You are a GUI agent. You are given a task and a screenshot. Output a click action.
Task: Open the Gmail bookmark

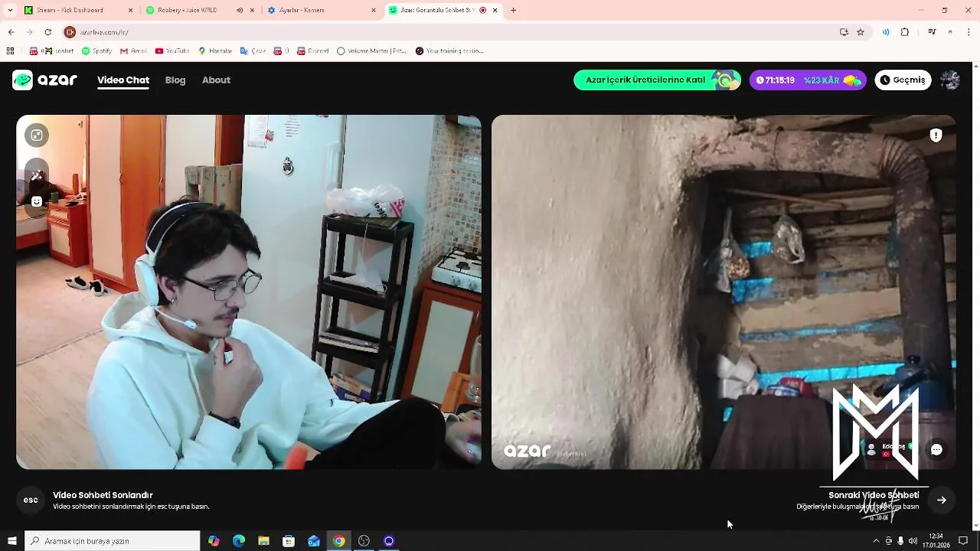click(133, 51)
